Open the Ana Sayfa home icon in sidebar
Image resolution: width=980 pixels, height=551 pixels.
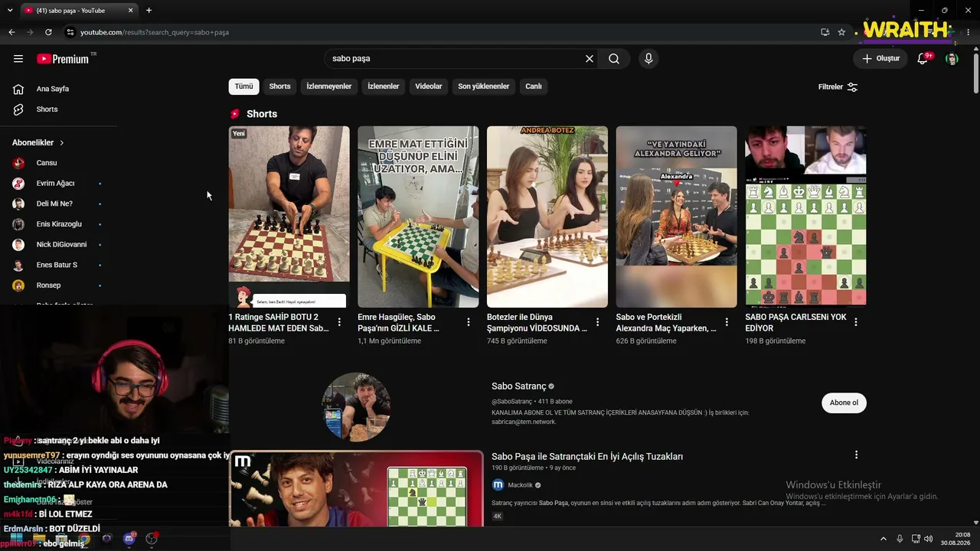(x=18, y=89)
